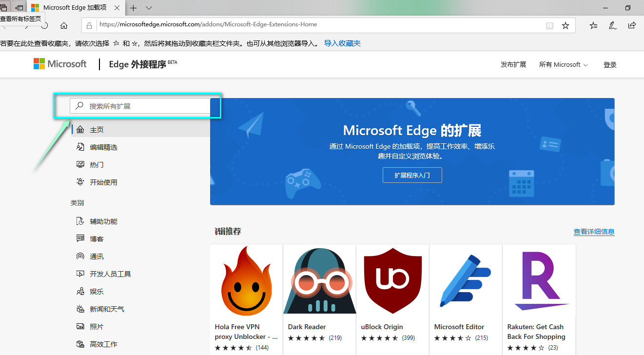Click the Hola rating count (144)
The image size is (644, 355).
[262, 348]
